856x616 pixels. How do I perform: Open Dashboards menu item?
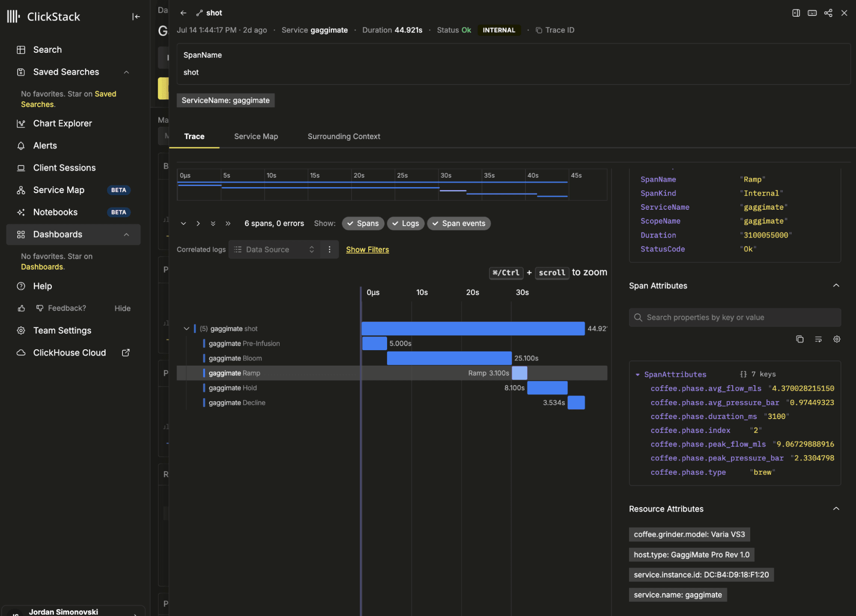tap(57, 235)
